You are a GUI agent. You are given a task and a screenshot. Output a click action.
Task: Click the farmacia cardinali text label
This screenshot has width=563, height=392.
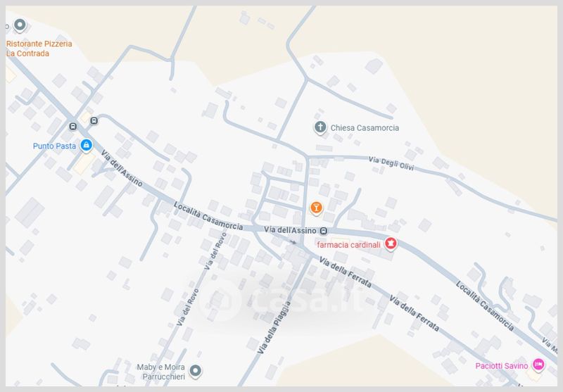point(348,245)
